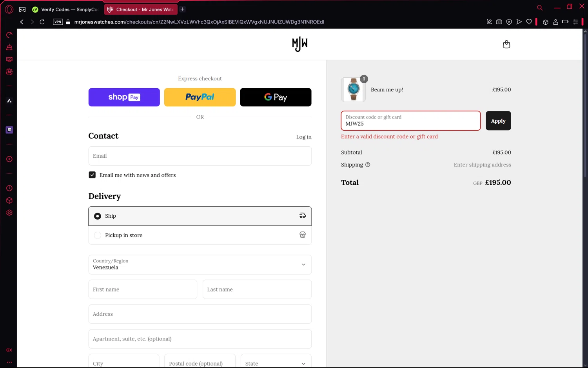Click the shipping help question mark icon

coord(368,165)
